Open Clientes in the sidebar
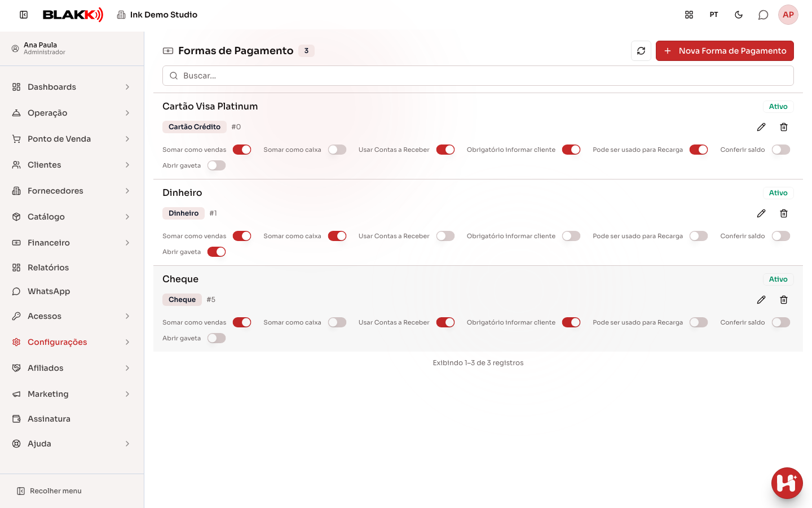Screen dimensions: 812x508 click(72, 165)
